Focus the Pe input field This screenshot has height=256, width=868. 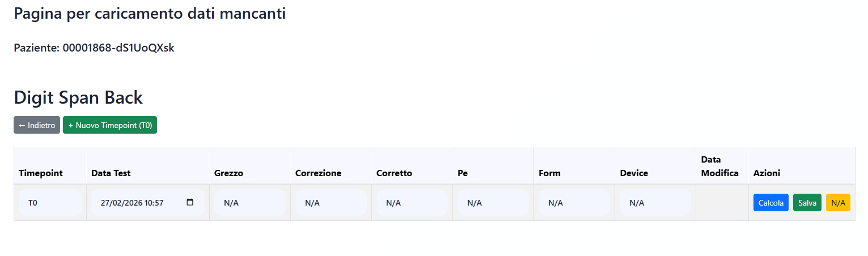(493, 203)
